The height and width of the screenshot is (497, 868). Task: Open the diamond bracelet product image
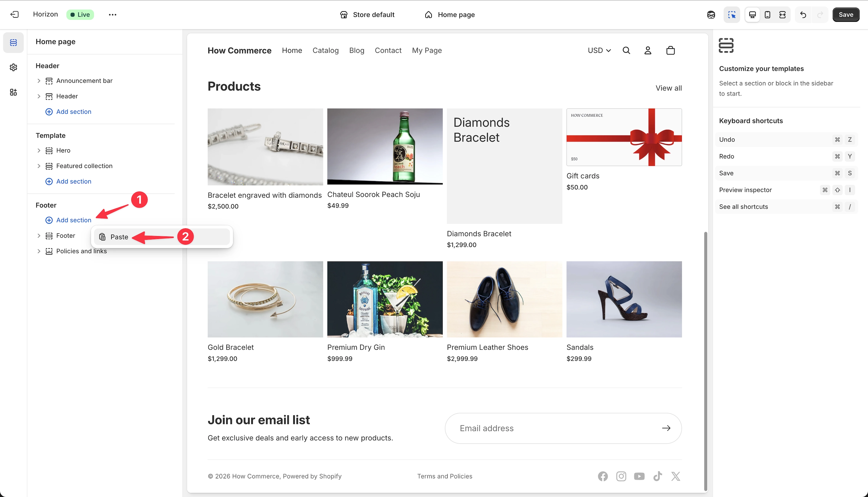pos(265,147)
